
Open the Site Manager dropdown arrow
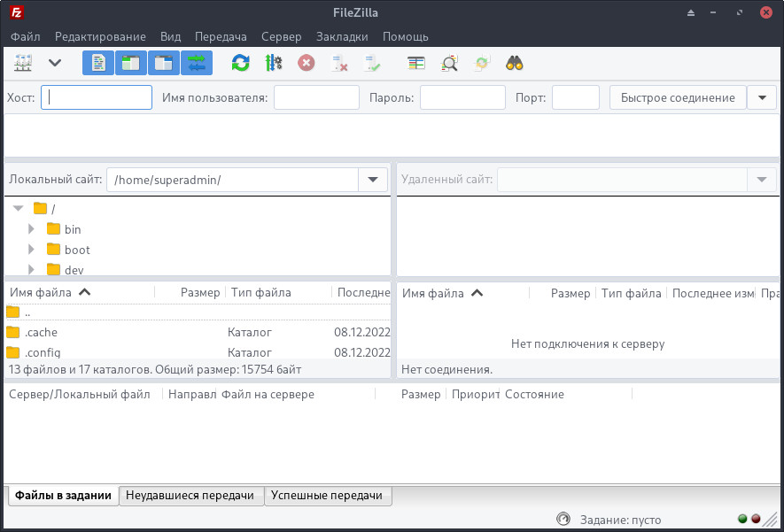(x=55, y=63)
